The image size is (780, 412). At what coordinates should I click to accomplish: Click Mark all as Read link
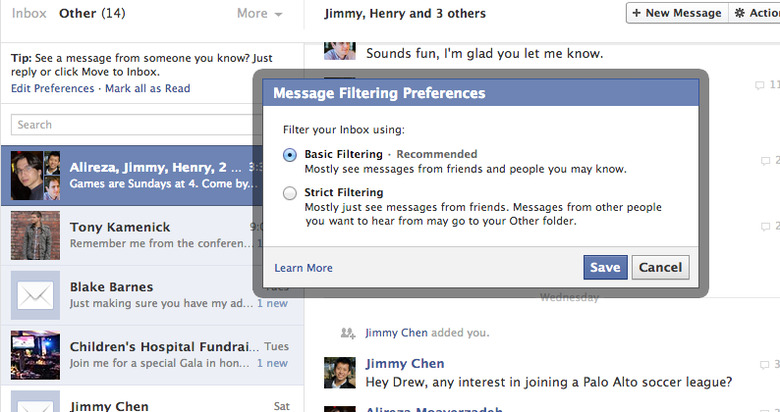[147, 89]
